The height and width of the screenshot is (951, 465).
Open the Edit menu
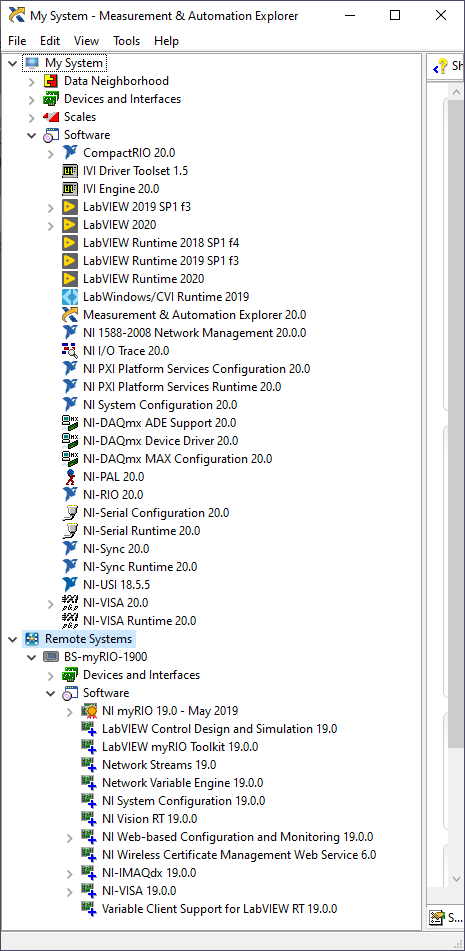point(50,41)
